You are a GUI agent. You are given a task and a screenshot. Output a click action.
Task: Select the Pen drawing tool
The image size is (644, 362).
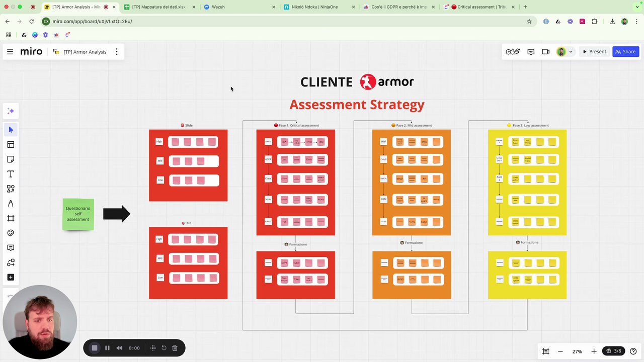pyautogui.click(x=11, y=204)
